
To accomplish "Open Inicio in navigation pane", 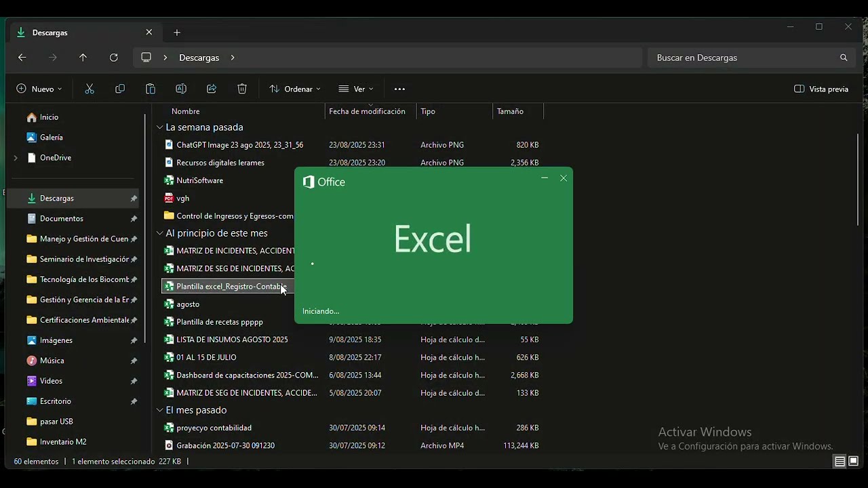I will point(49,117).
